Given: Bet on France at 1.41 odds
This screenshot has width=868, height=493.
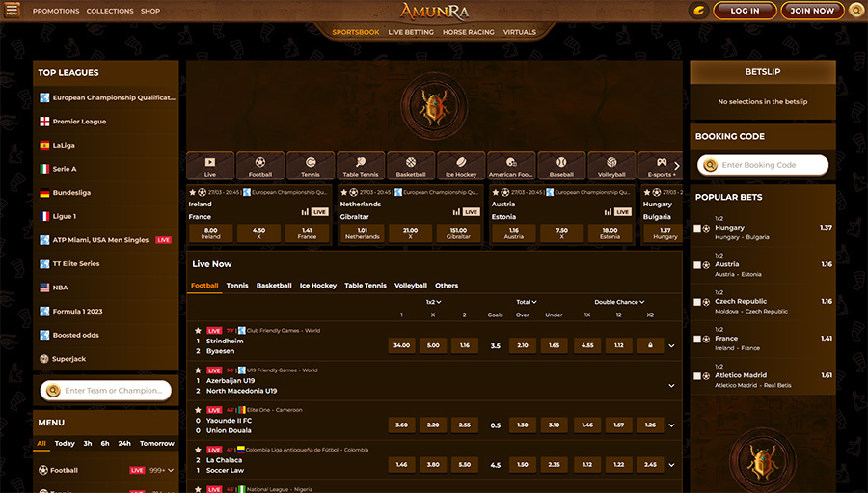Looking at the screenshot, I should point(307,233).
